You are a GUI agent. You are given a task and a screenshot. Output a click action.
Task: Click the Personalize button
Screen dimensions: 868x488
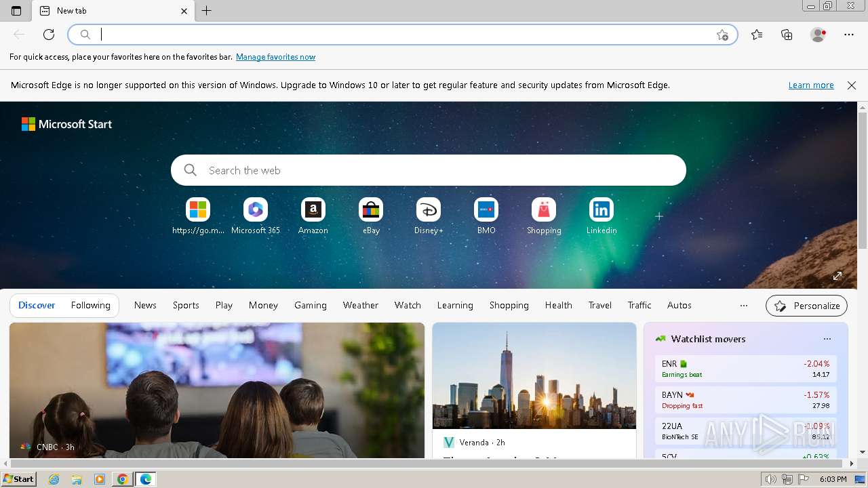[x=806, y=306]
